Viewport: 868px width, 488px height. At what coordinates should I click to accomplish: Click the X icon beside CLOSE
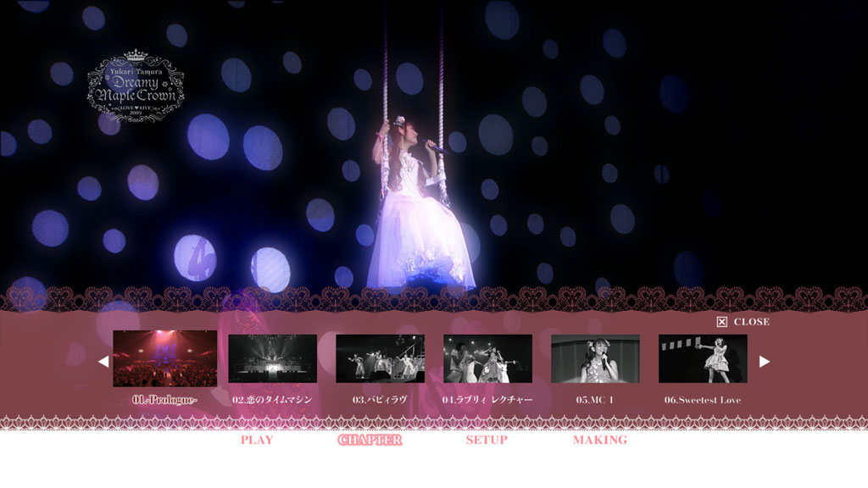[722, 322]
